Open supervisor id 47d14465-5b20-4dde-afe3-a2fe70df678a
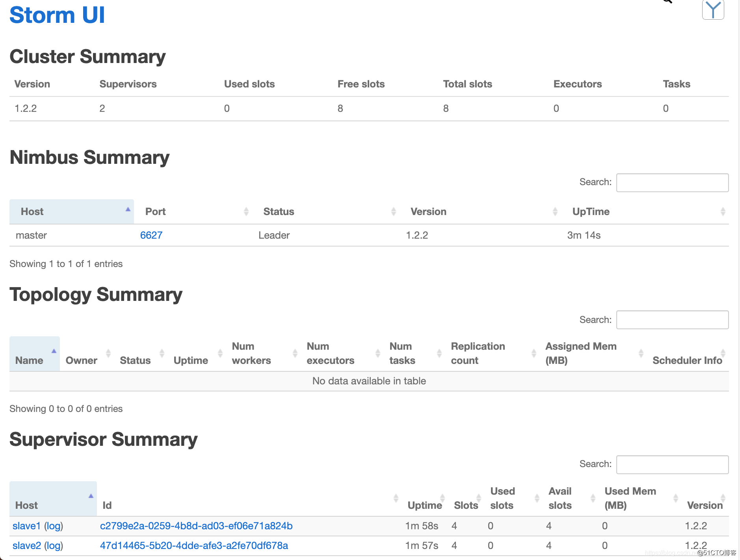 tap(194, 546)
